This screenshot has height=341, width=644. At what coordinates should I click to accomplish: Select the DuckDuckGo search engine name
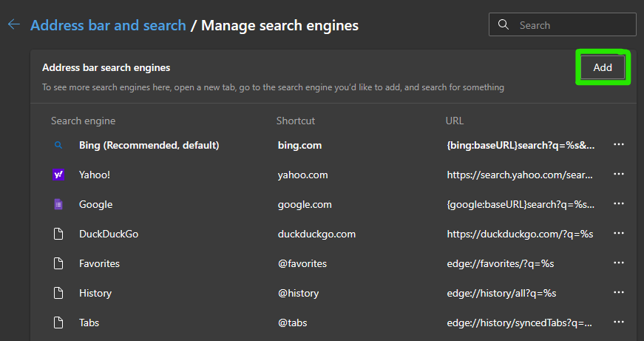point(109,234)
